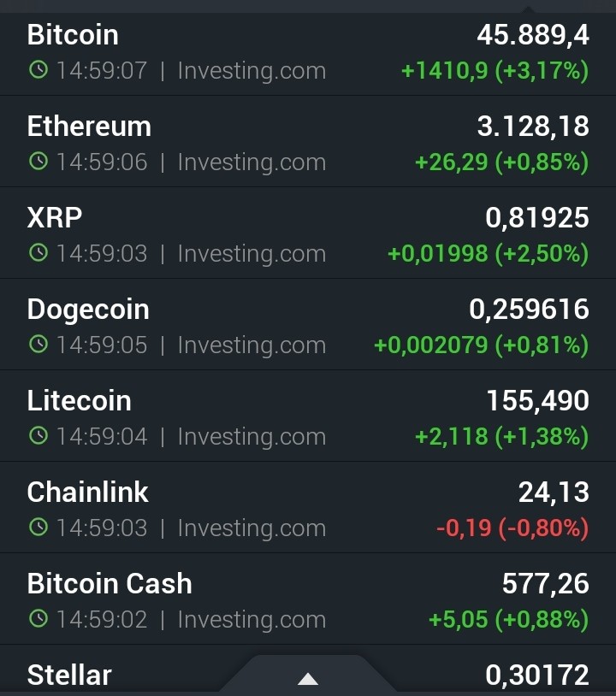Click the clock icon beside Bitcoin's timestamp
The image size is (616, 696).
coord(38,70)
